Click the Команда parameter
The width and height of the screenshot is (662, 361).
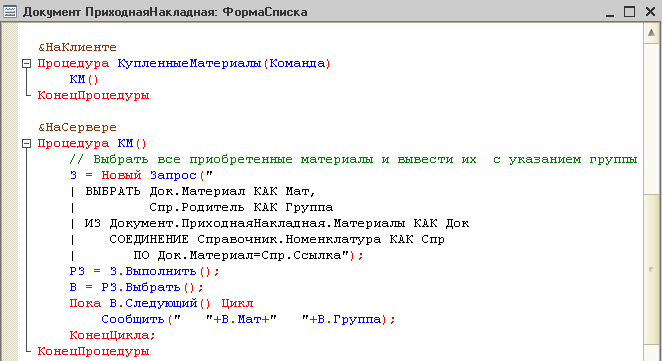coord(298,63)
